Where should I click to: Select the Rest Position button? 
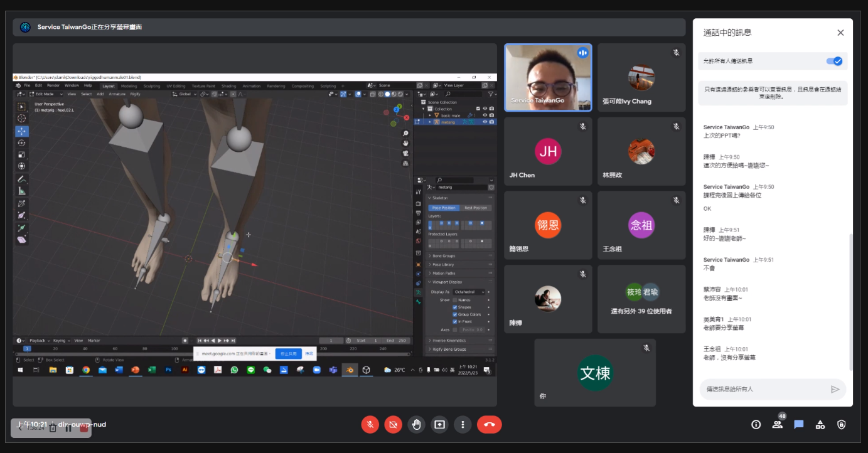475,208
